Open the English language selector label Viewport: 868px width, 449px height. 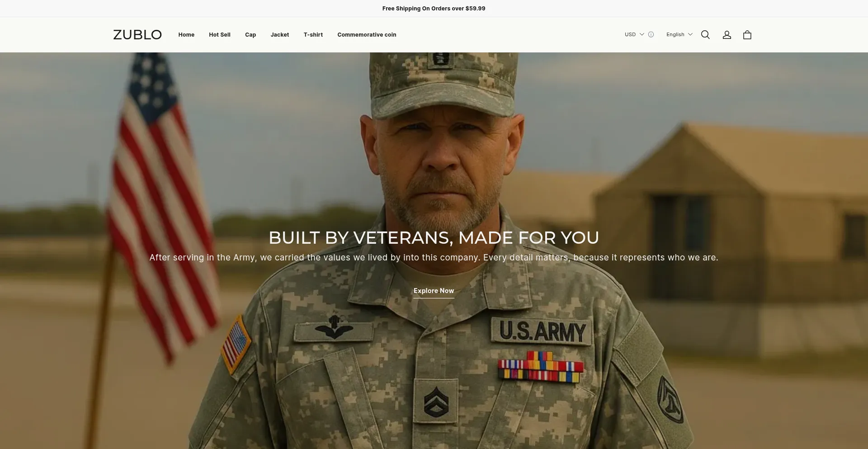tap(675, 34)
